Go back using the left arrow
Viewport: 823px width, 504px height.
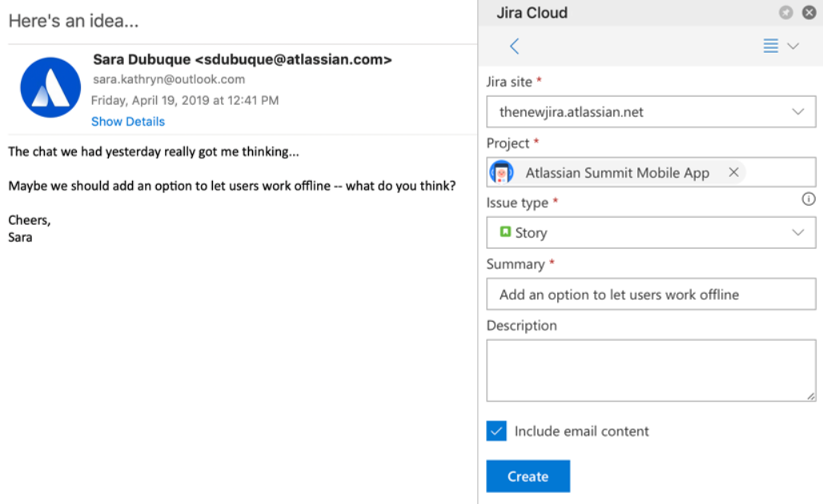click(514, 46)
